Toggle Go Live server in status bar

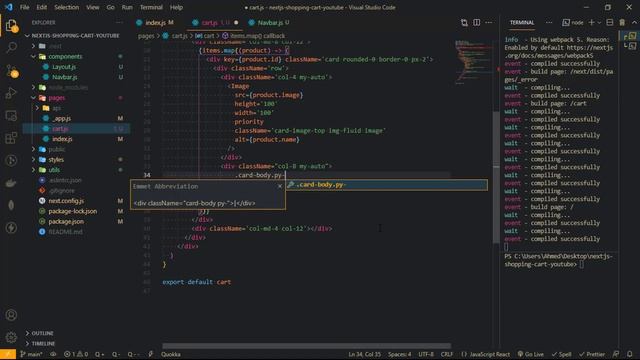click(531, 354)
